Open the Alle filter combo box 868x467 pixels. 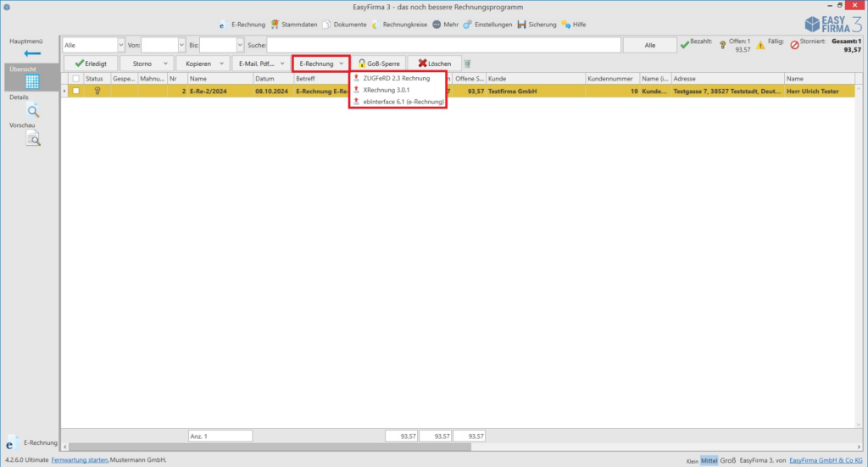tap(93, 45)
